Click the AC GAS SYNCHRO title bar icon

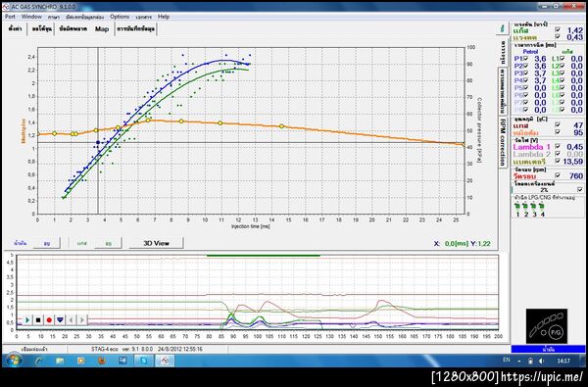pyautogui.click(x=7, y=7)
